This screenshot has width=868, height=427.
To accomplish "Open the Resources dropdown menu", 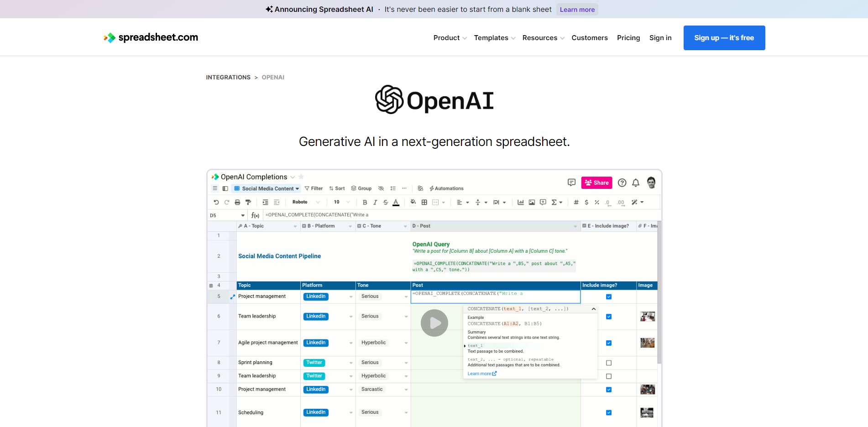I will click(544, 38).
